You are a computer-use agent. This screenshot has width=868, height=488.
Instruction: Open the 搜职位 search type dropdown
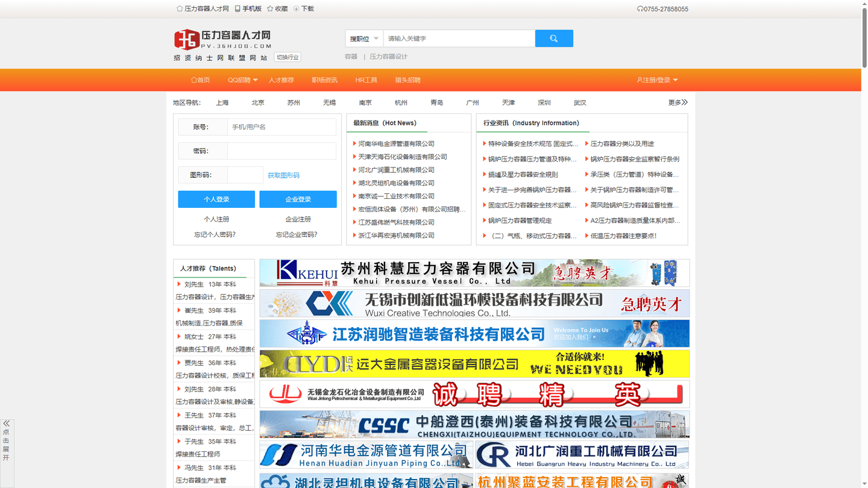(x=364, y=39)
